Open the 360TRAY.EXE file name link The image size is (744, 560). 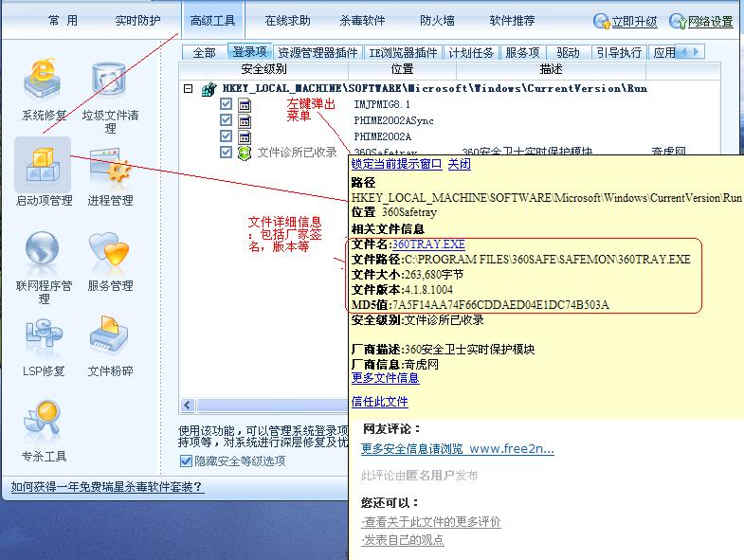click(428, 244)
